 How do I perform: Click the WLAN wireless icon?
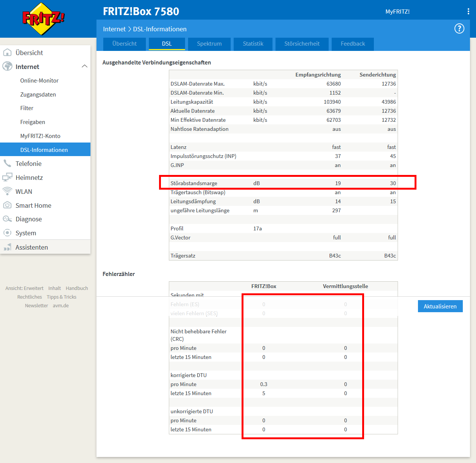8,191
